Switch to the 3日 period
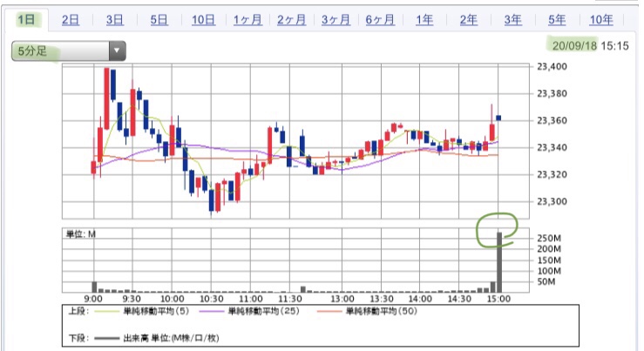Viewport: 644px width, 351px height. point(114,19)
